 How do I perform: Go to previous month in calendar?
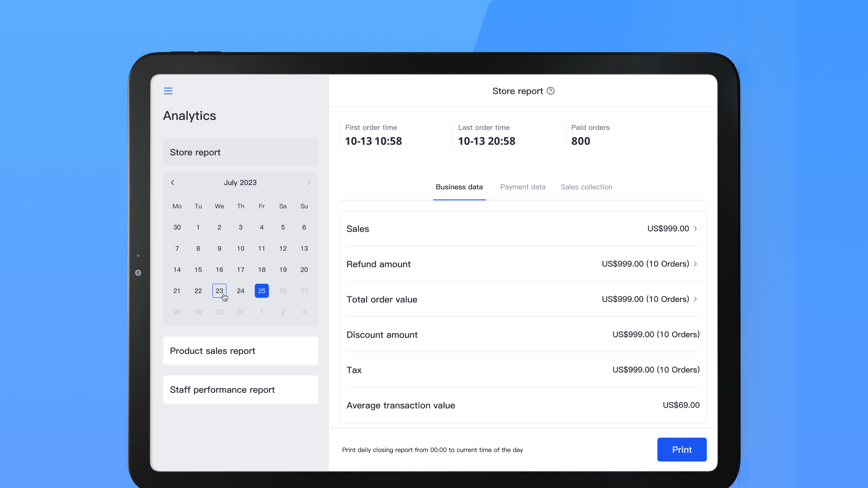[x=172, y=183]
